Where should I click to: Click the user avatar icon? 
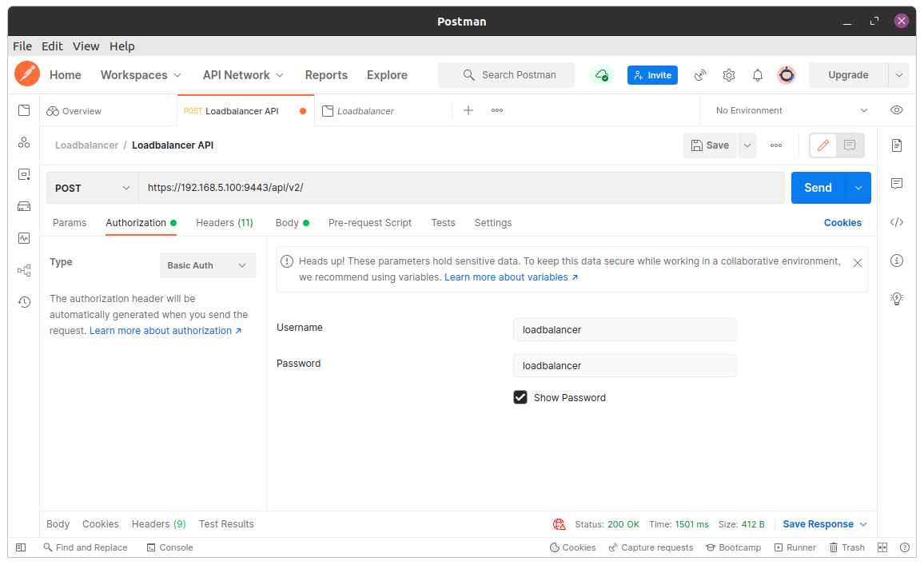pyautogui.click(x=787, y=75)
